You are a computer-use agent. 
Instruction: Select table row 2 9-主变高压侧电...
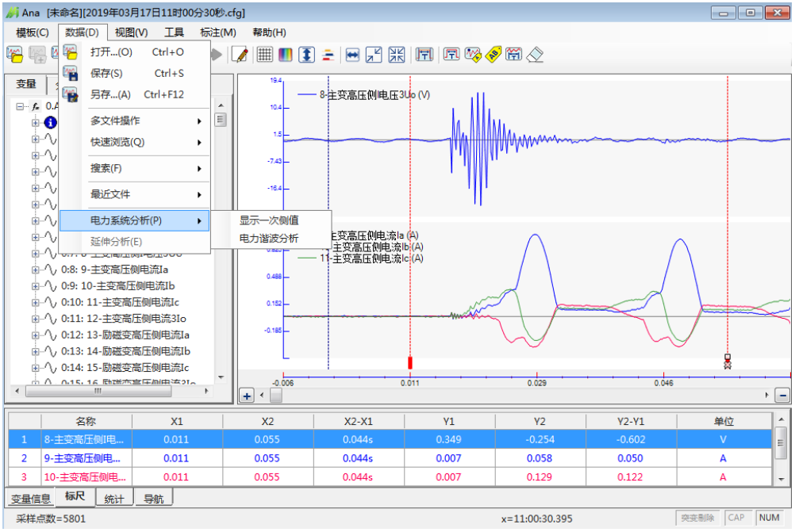pyautogui.click(x=390, y=458)
